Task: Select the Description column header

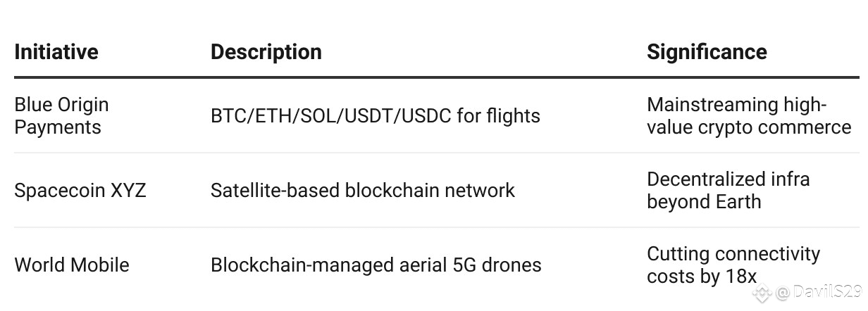Action: (266, 52)
